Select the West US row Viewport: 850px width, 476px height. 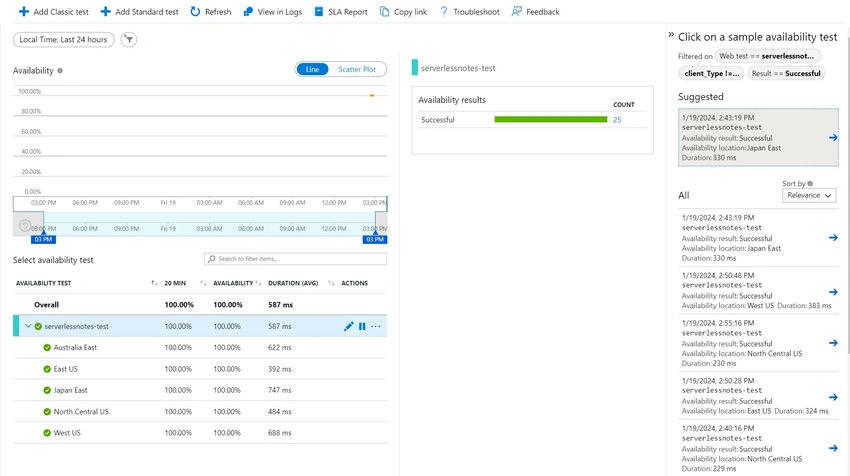200,433
